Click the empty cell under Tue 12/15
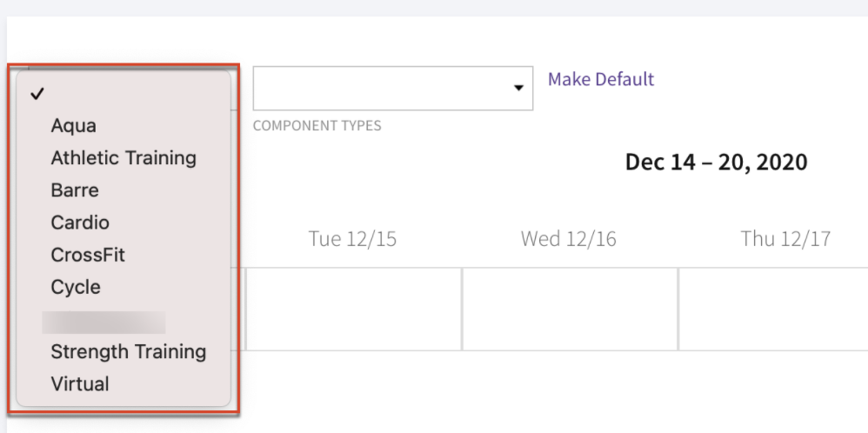This screenshot has height=433, width=868. point(354,309)
